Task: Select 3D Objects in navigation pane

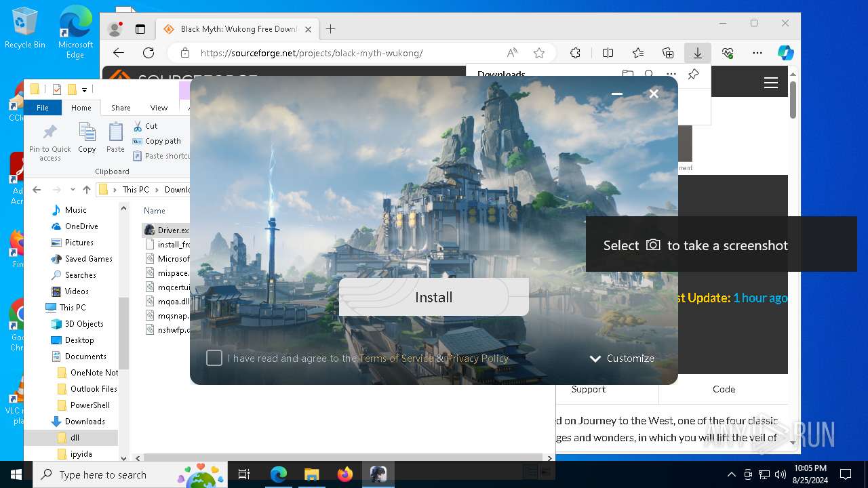Action: 84,324
